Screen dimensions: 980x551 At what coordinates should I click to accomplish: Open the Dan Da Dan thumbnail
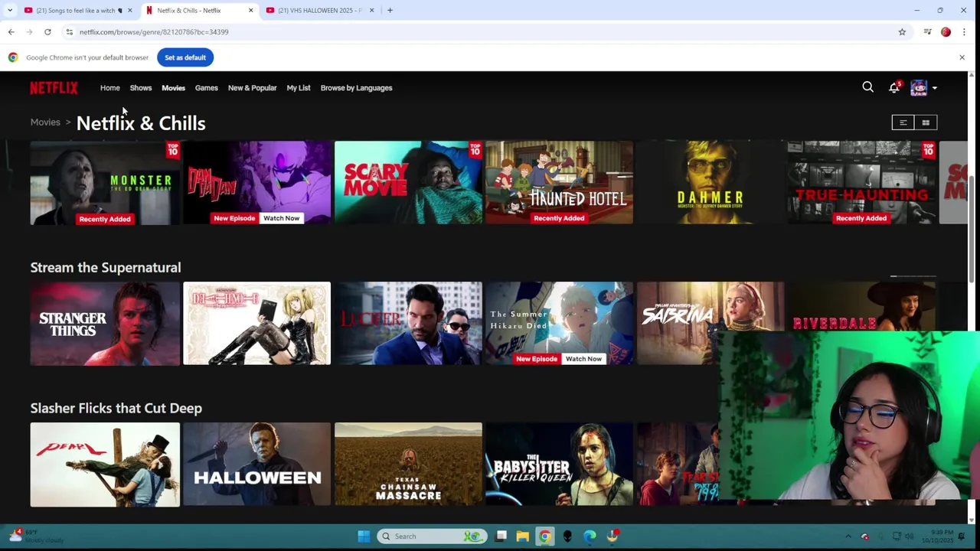pos(256,183)
